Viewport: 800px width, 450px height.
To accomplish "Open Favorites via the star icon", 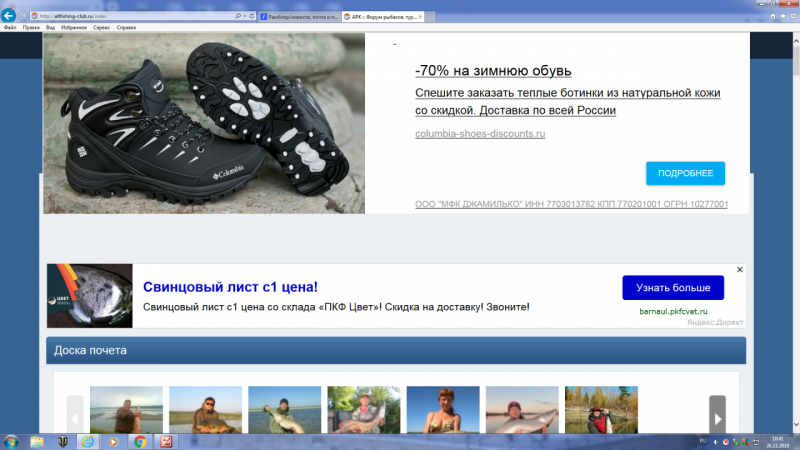I will click(783, 16).
